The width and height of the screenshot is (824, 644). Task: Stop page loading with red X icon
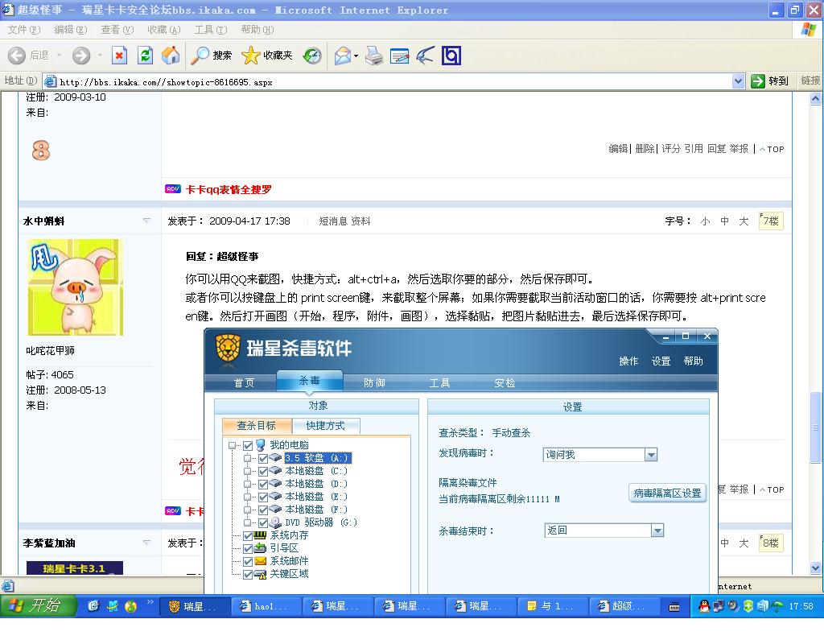pyautogui.click(x=120, y=56)
